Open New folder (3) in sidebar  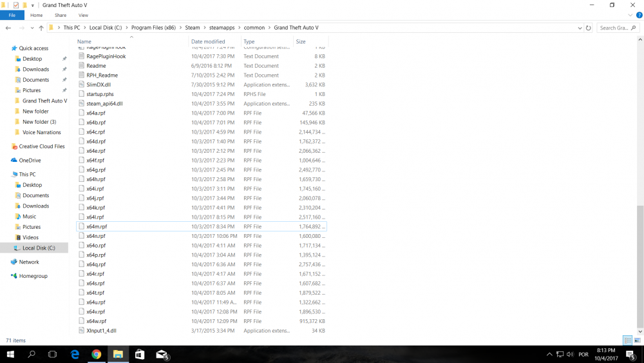pos(39,122)
